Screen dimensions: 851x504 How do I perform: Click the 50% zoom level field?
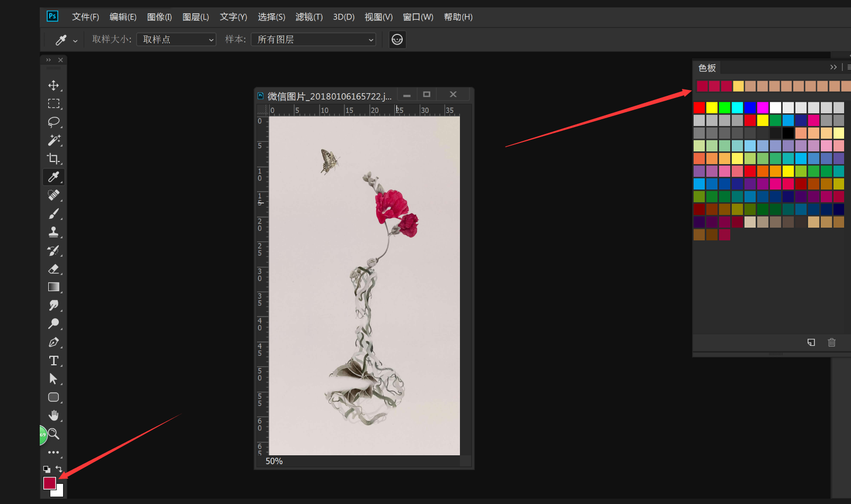(x=274, y=461)
